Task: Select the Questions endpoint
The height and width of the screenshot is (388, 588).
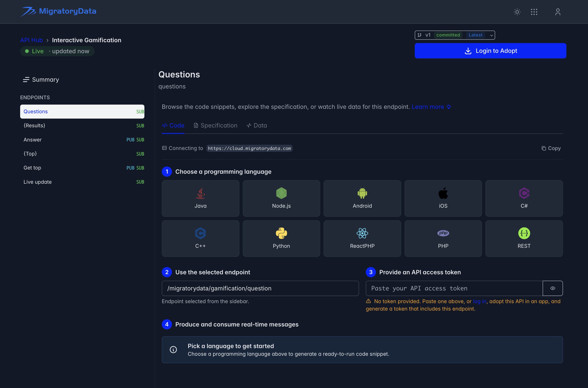Action: click(x=82, y=112)
